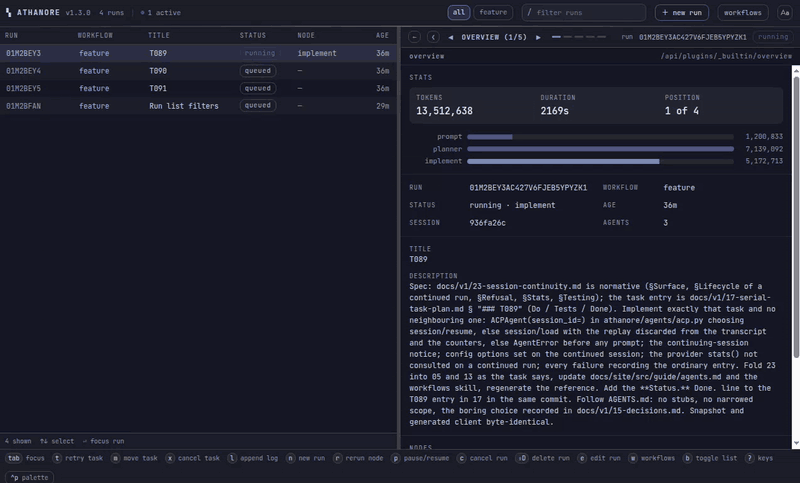Click the planner count 7,139,092
The width and height of the screenshot is (800, 483).
(764, 149)
